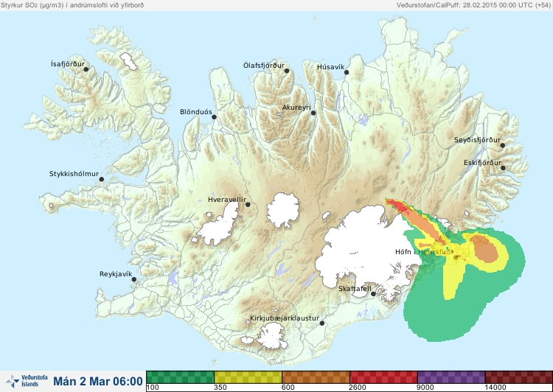
Task: Click the 'Kirkjubæjarklaustur' label
Action: click(285, 318)
